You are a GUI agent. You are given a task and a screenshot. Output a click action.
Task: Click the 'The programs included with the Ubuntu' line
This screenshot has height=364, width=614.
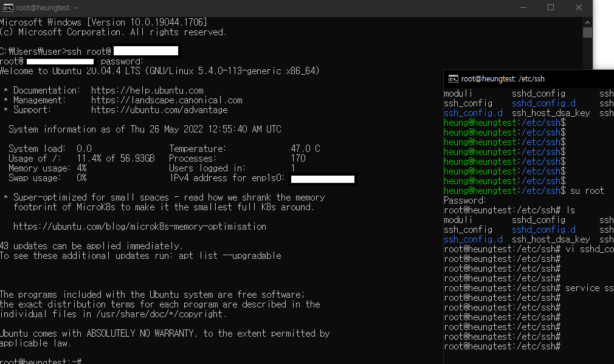pos(153,295)
